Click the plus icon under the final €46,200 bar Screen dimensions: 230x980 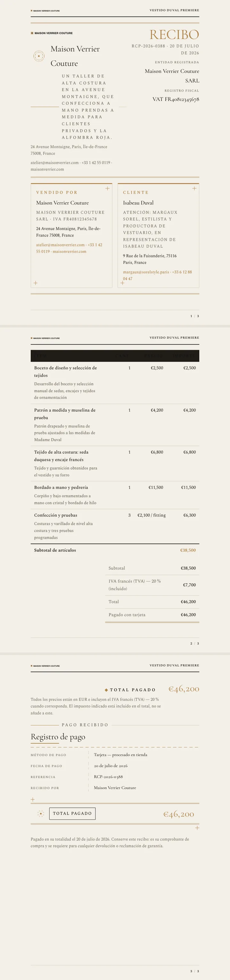point(197,828)
